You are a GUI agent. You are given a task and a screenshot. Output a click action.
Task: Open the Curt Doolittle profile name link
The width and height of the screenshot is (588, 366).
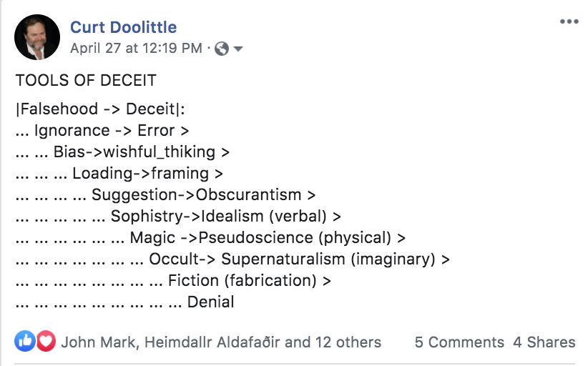click(123, 27)
